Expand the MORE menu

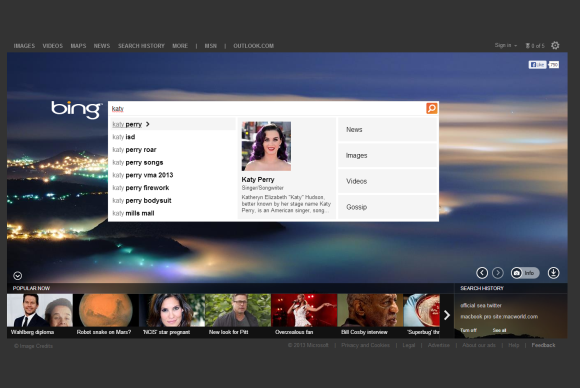(180, 46)
